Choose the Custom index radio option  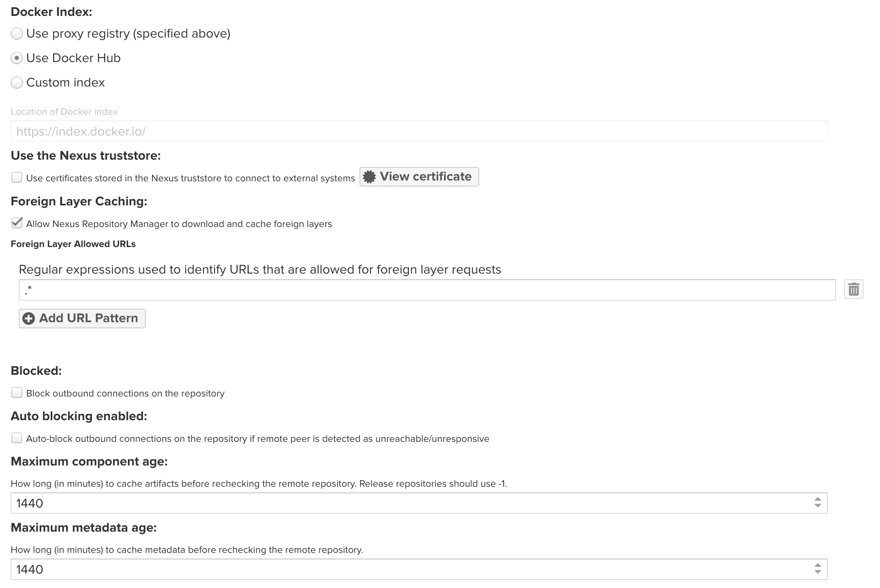(17, 83)
